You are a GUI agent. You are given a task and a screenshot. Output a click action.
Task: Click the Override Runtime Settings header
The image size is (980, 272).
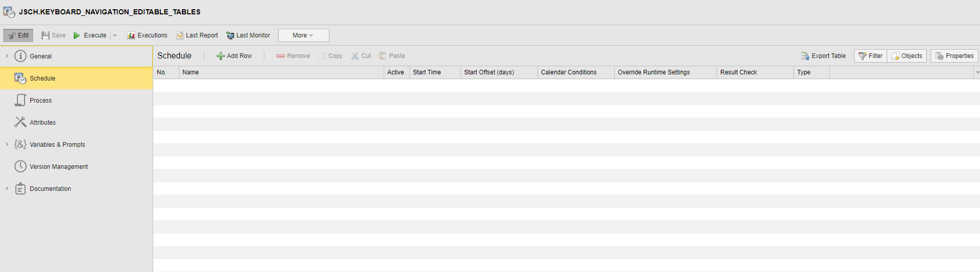click(x=665, y=72)
